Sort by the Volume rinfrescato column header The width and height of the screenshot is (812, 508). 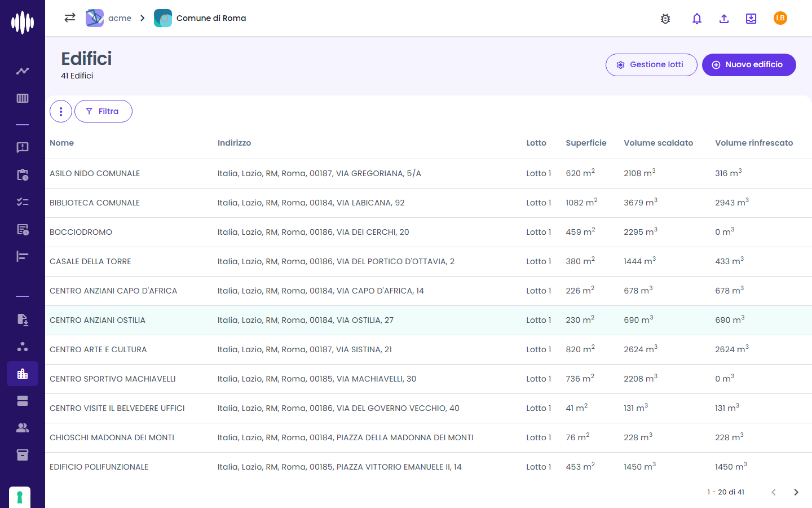[754, 143]
